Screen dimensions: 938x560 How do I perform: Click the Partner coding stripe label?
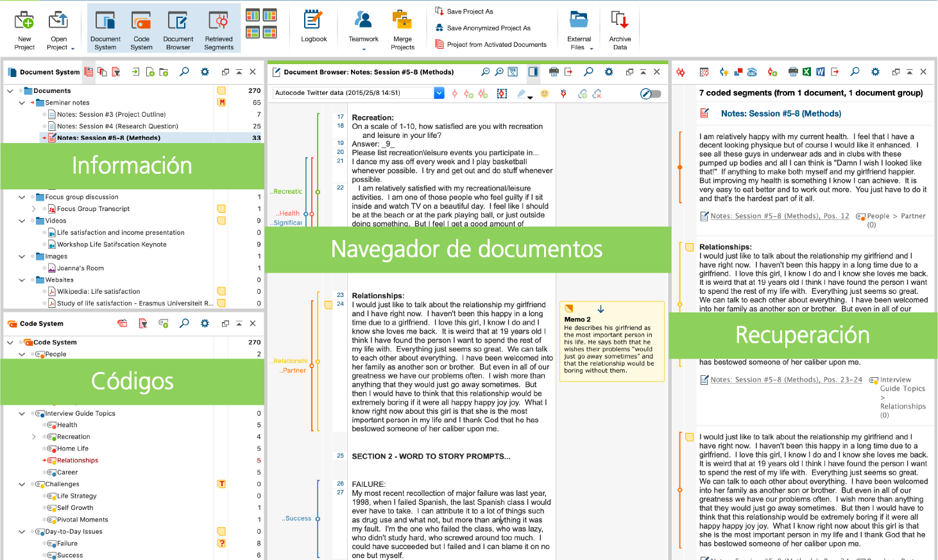(x=293, y=371)
